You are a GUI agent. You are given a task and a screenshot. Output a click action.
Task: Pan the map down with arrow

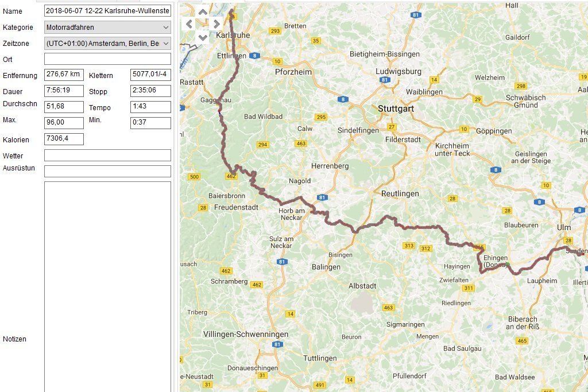(x=203, y=37)
